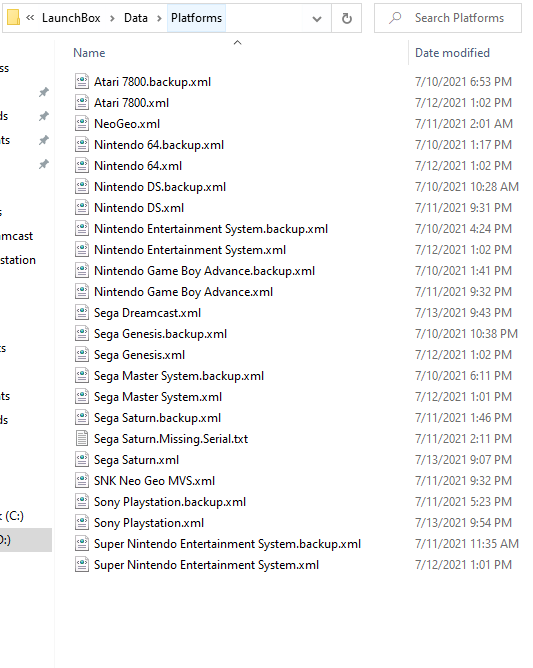Screen dimensions: 533x668
Task: Click icon of Nintendo Entertainment System.xml
Action: tap(82, 250)
